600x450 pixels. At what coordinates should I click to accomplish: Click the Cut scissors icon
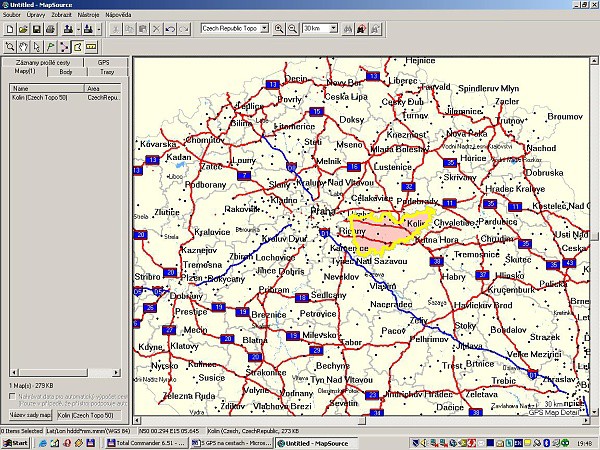pyautogui.click(x=116, y=29)
